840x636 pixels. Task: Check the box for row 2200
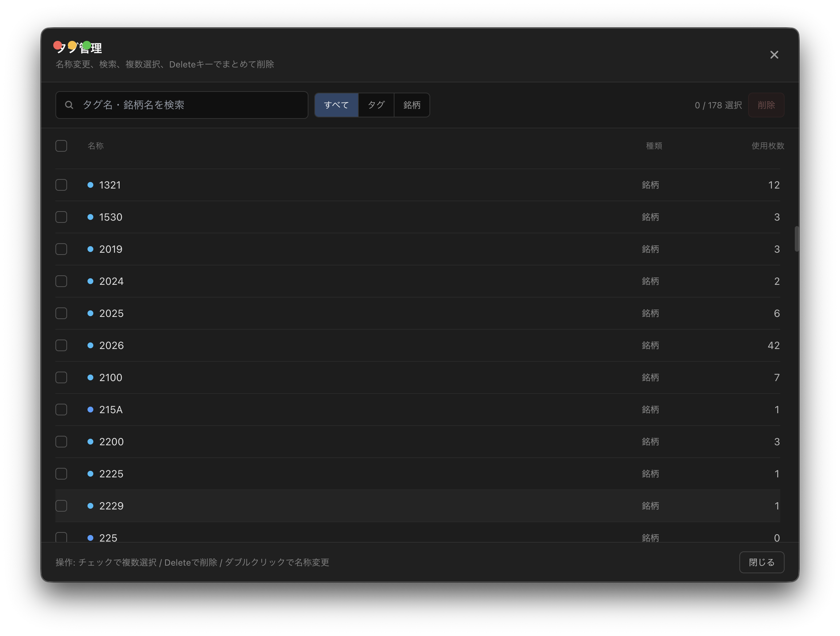tap(61, 442)
